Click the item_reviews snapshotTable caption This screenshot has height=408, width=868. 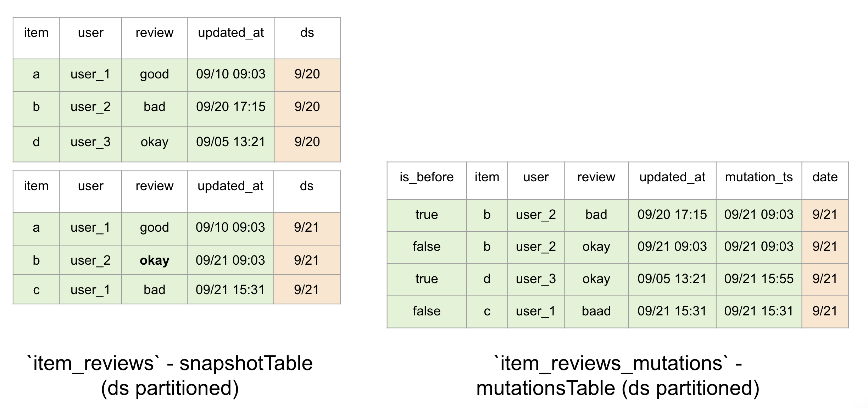tap(170, 375)
